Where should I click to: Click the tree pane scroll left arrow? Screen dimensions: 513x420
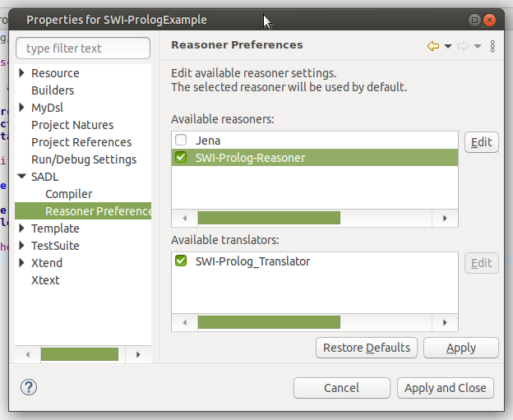28,354
